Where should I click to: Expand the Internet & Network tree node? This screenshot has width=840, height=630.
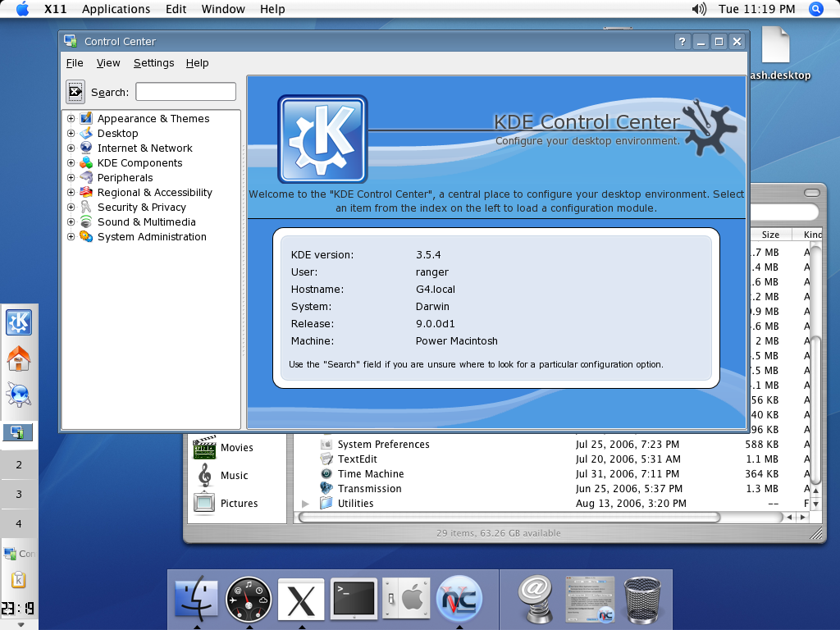click(x=71, y=148)
